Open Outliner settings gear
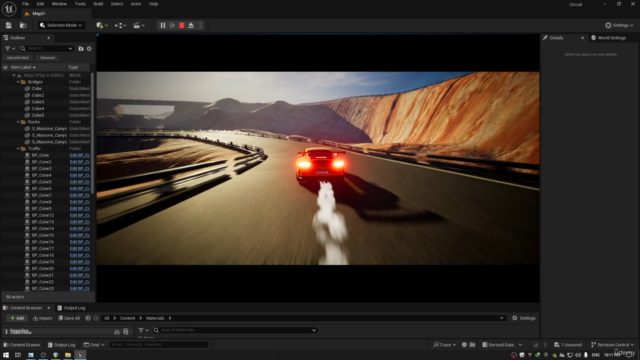Screen dimensions: 640x360 [x=89, y=49]
